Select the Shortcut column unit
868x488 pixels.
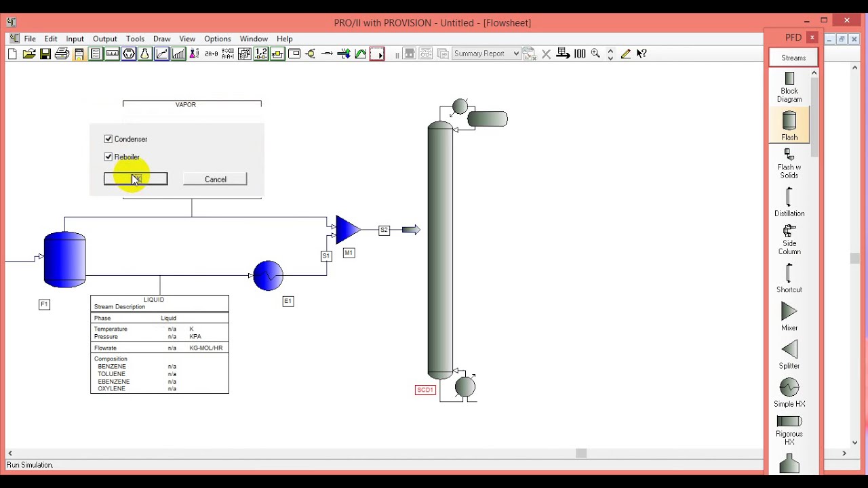789,278
